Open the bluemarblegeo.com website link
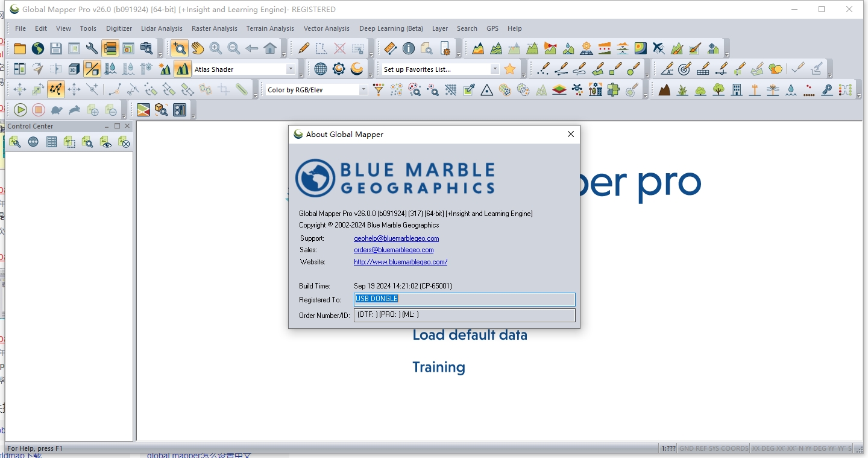Screen dimensions: 868x458 point(401,262)
